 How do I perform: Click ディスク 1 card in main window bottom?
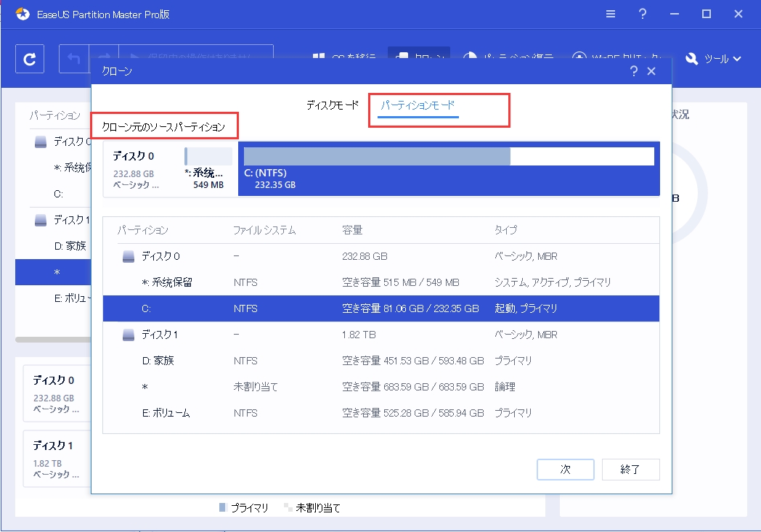point(57,459)
